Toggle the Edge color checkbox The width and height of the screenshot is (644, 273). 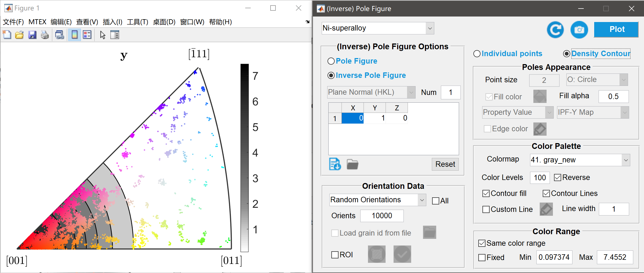tap(487, 129)
